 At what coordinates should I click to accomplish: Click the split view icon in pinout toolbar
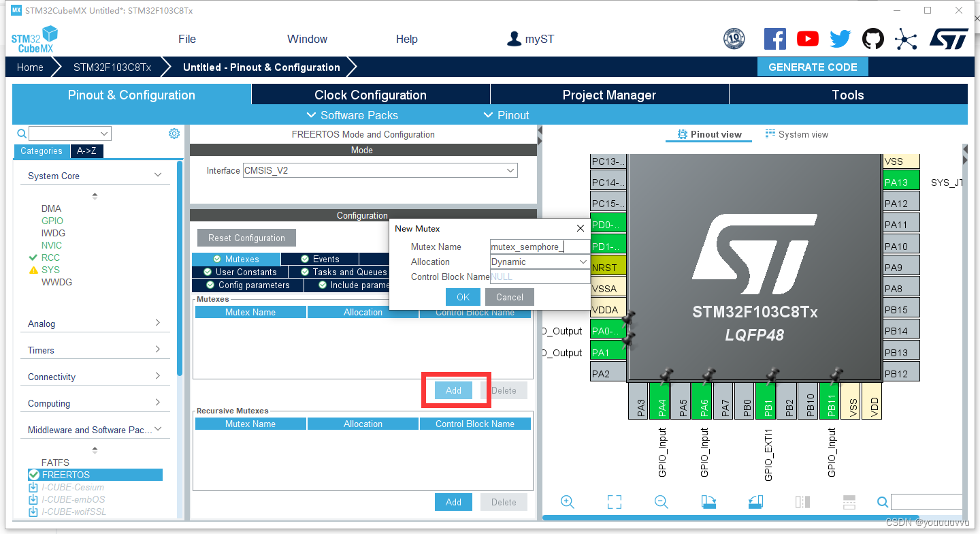[802, 502]
